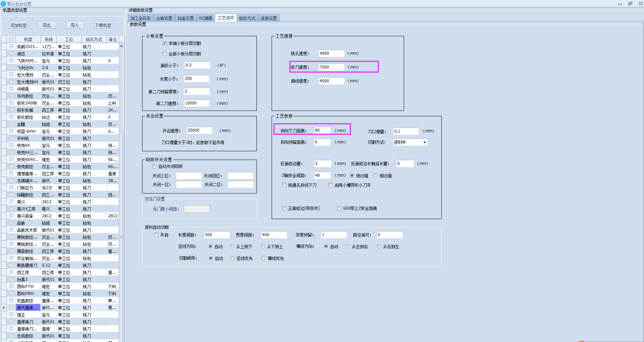Select the 志成数控 machine row

point(60,336)
